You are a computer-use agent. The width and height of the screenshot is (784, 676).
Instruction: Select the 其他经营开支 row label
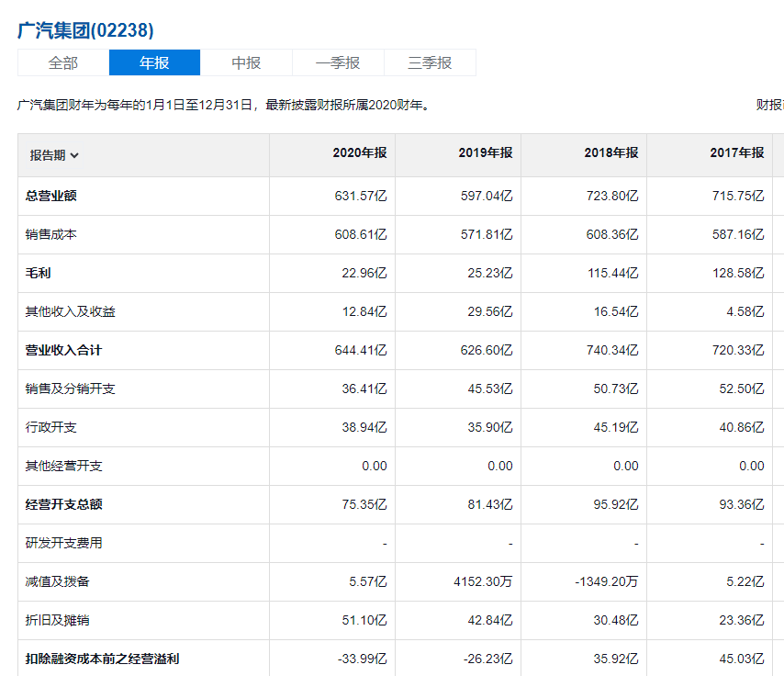(63, 466)
